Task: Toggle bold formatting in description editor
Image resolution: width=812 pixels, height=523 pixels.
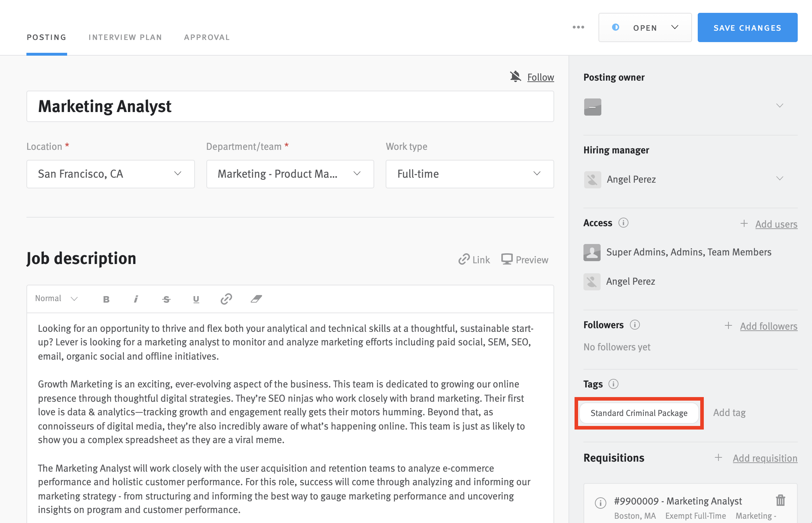Action: 106,299
